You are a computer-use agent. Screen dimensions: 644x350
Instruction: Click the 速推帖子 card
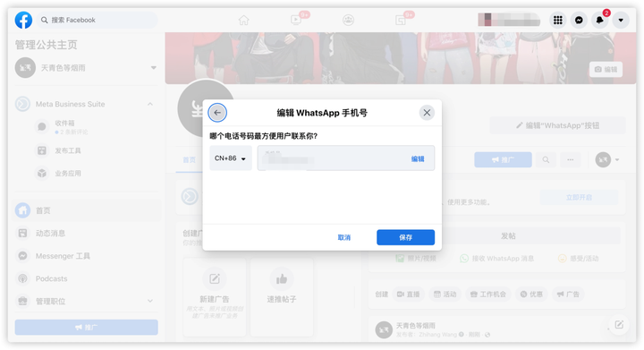[x=282, y=297]
